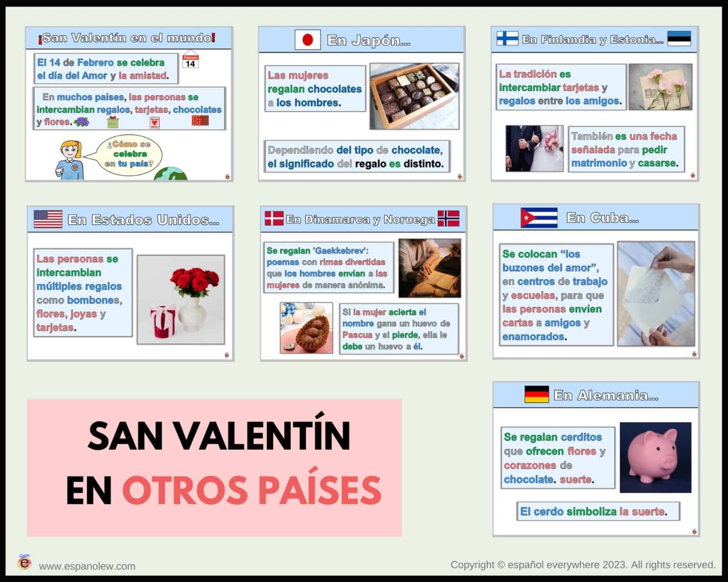
Task: Click the Finland flag icon
Action: tap(507, 39)
